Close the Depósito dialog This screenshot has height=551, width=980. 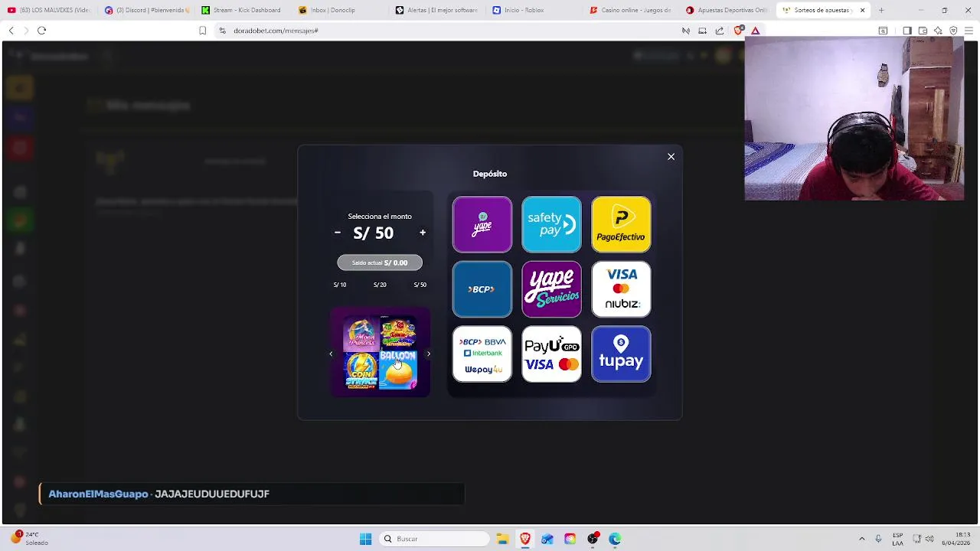coord(671,157)
